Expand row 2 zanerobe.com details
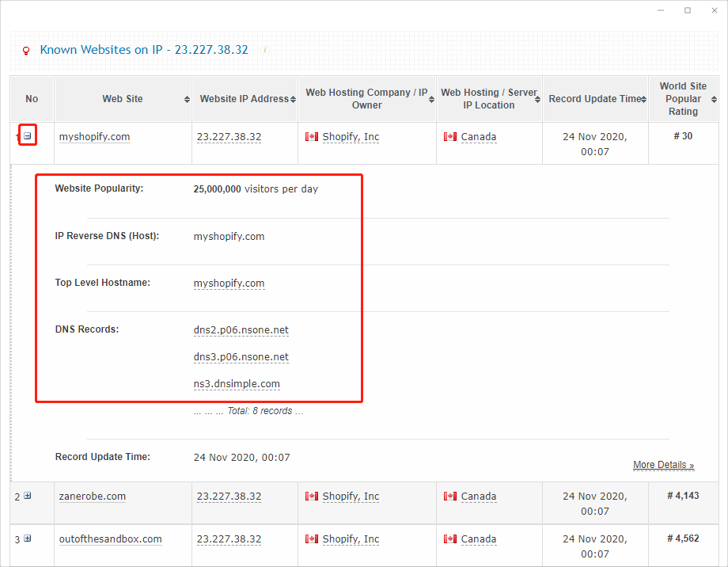Viewport: 728px width, 567px height. pos(28,496)
